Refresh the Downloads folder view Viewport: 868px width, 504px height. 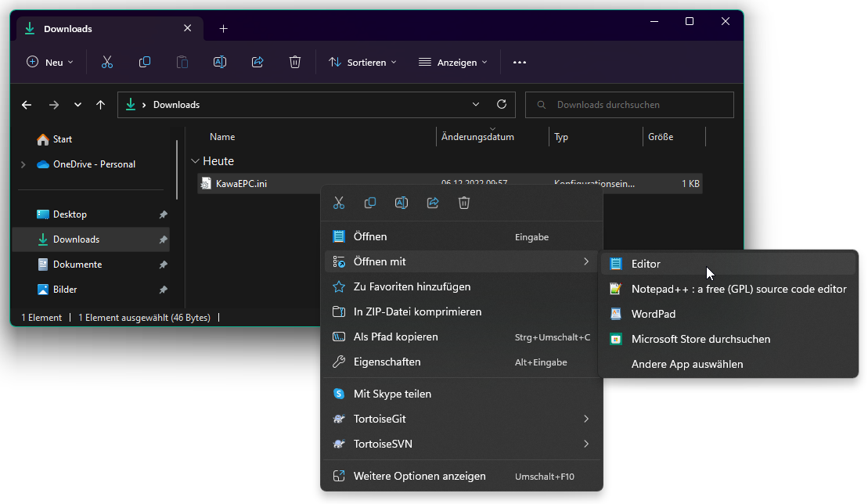point(502,104)
